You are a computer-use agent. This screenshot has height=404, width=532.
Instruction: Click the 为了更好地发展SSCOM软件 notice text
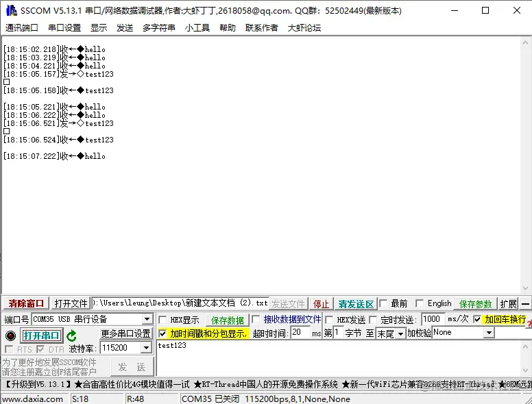pyautogui.click(x=49, y=362)
